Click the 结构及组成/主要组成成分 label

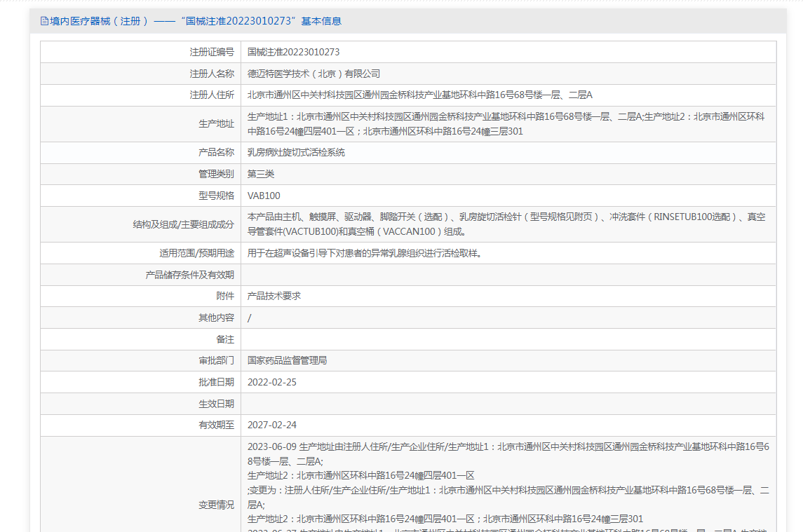[184, 224]
